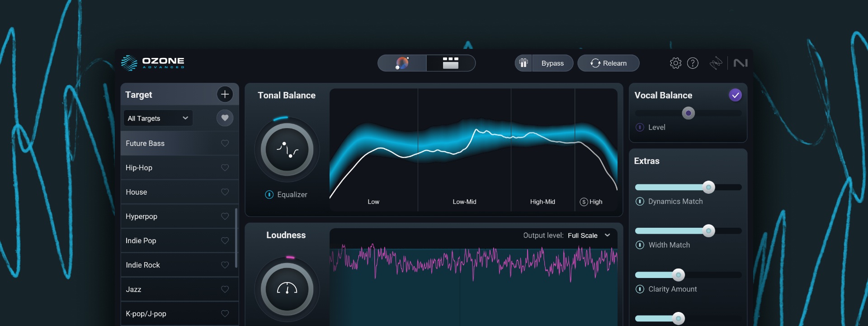
Task: Click the Native Instruments logo
Action: (741, 63)
